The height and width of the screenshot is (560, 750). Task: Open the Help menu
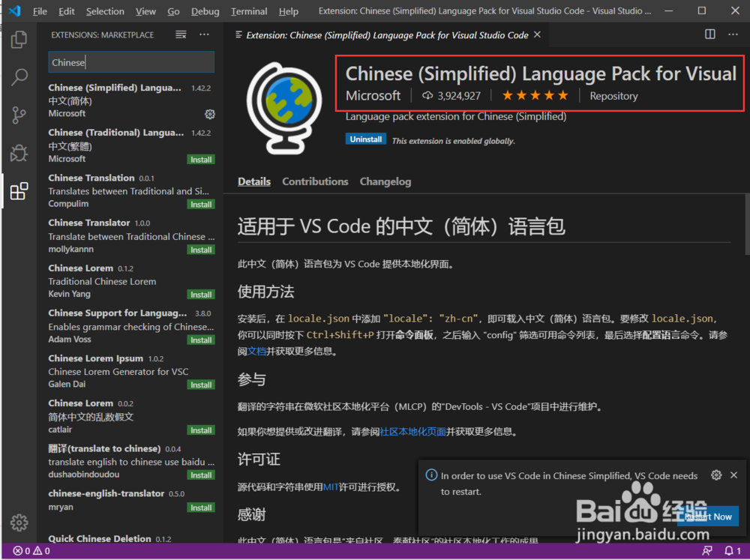289,11
